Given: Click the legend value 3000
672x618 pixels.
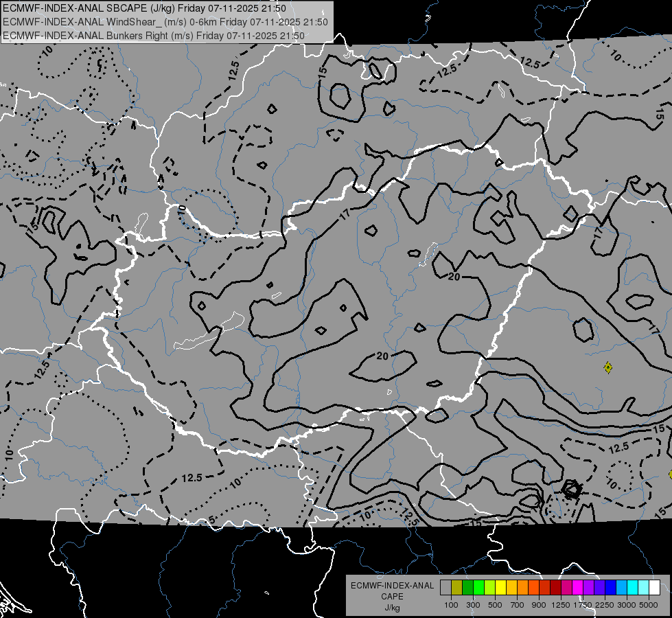Looking at the screenshot, I should 627,605.
